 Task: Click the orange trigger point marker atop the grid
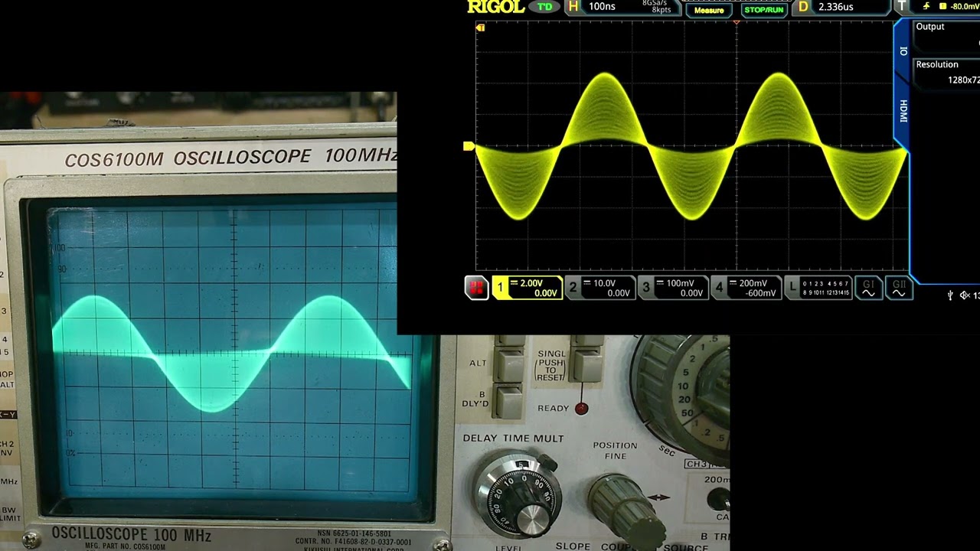(x=737, y=23)
